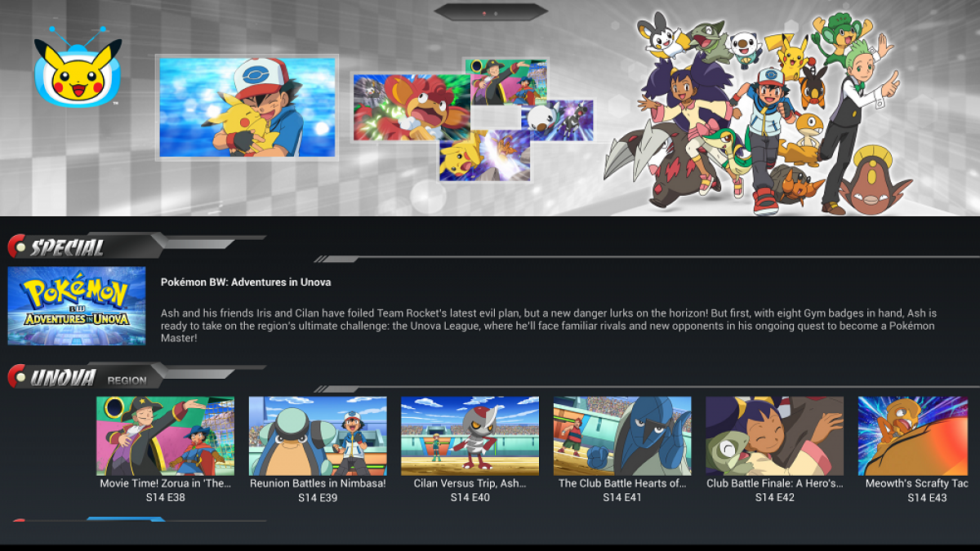Play Movie Time! Zorua episode S14 E38
The width and height of the screenshot is (980, 551).
pyautogui.click(x=165, y=436)
